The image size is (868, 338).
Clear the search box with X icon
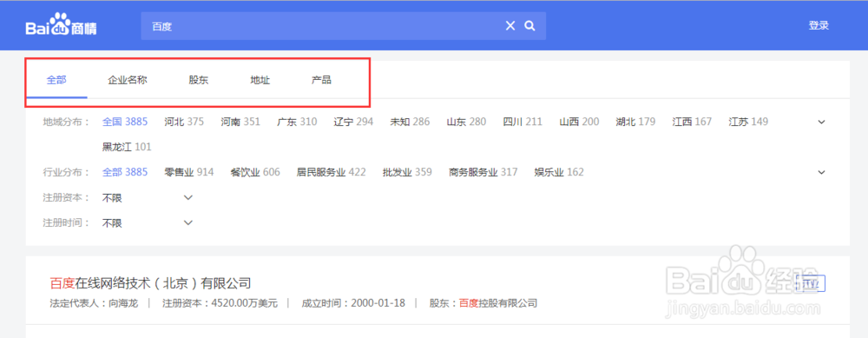click(510, 26)
